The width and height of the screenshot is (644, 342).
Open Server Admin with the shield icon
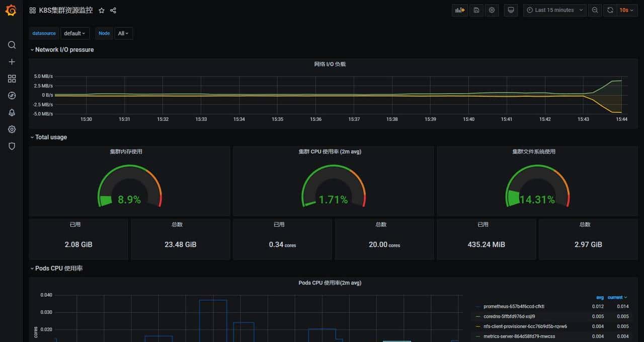click(12, 146)
